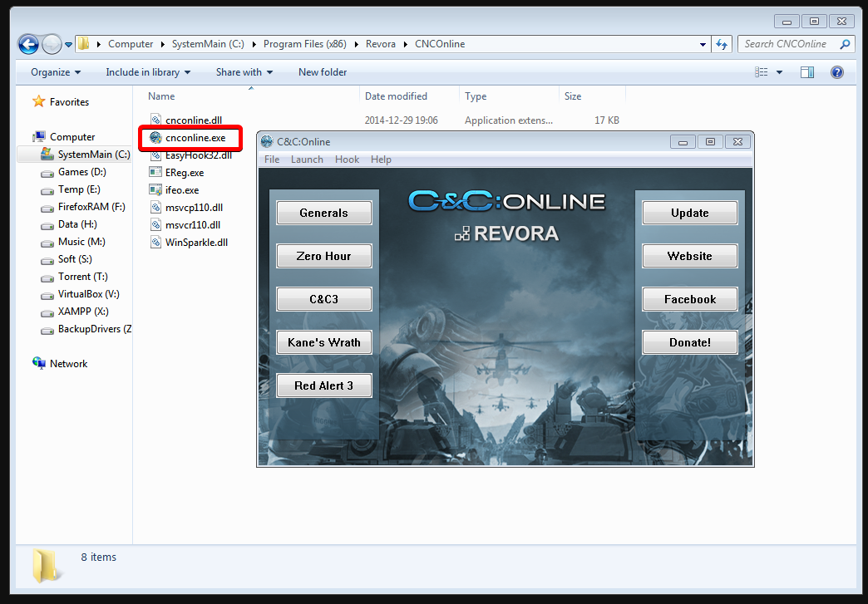This screenshot has height=604, width=868.
Task: Sort by the Size column header
Action: coord(572,96)
